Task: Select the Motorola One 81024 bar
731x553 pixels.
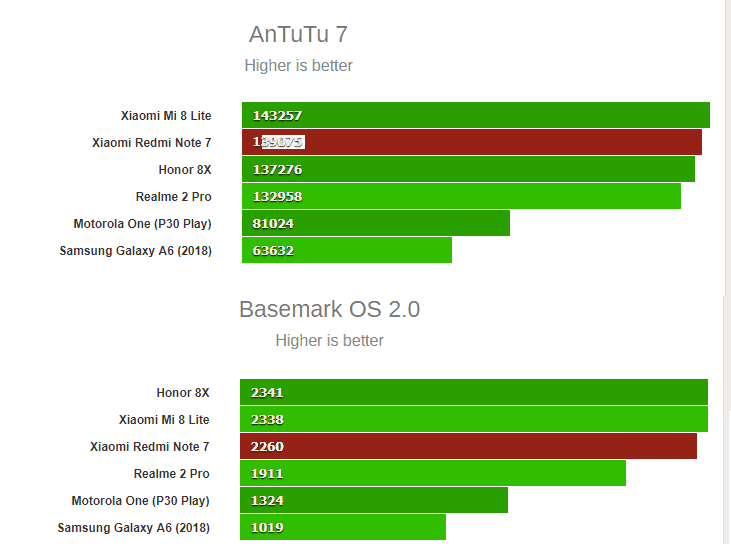Action: [375, 224]
